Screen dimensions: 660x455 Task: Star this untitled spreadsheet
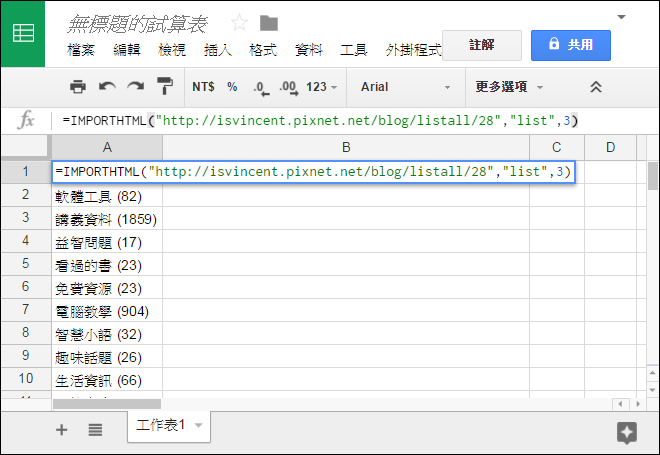point(240,23)
